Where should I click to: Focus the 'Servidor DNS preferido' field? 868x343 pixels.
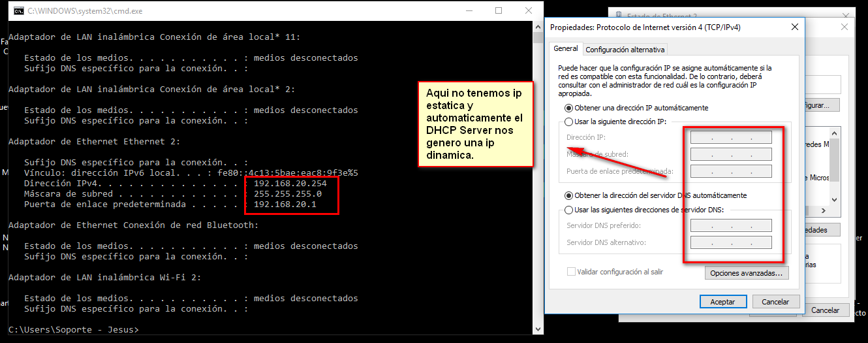[731, 226]
